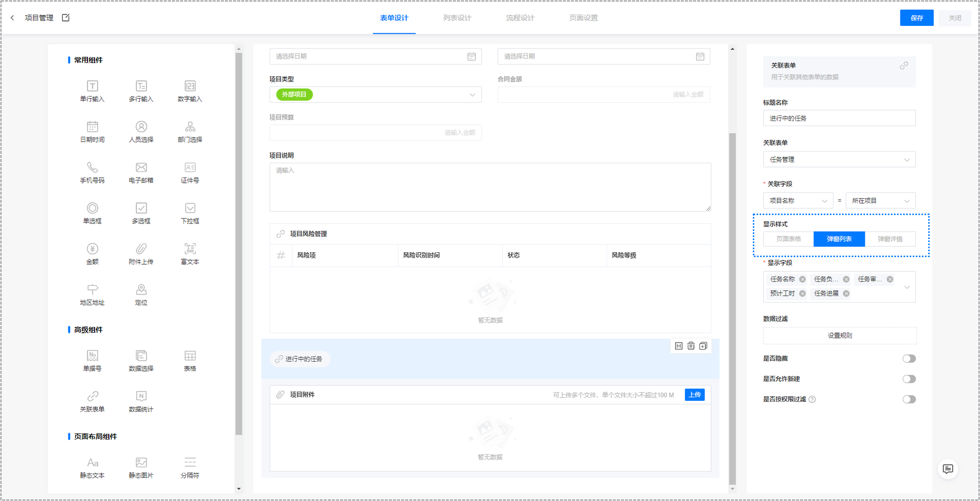Click the 项目预算 amount field
Screen dimensions: 980x501
coord(376,133)
